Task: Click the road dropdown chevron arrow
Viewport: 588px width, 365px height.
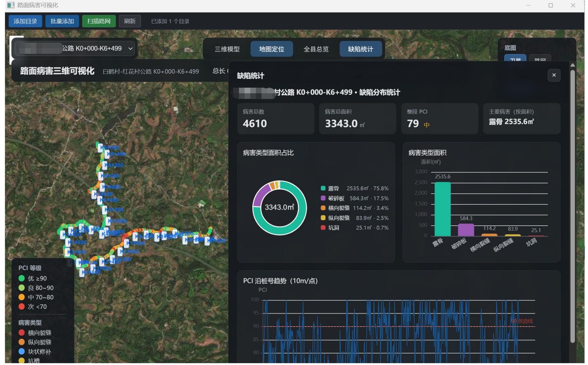Action: tap(130, 48)
